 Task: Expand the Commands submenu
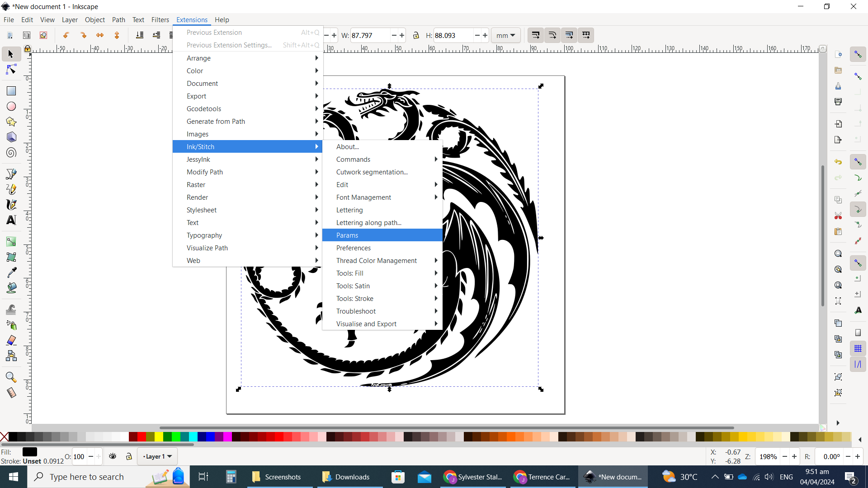pos(382,160)
